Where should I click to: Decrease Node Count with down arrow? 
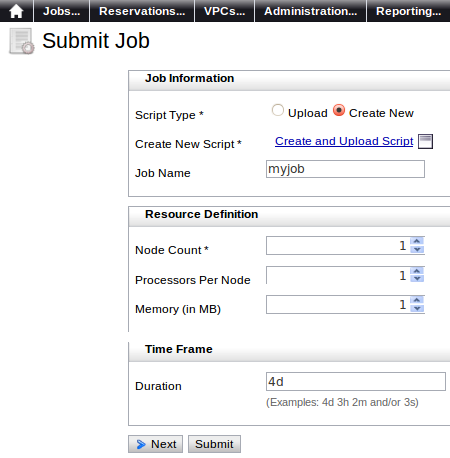417,249
